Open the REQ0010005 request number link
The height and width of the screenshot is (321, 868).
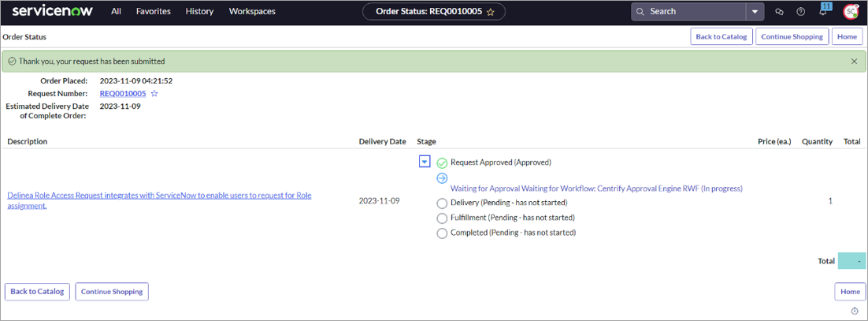(x=122, y=94)
